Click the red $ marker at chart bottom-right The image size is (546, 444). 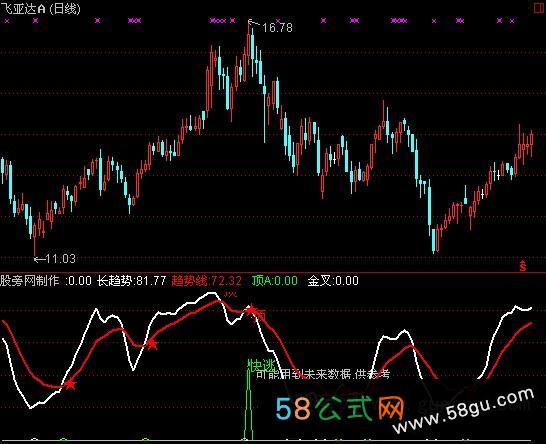click(523, 266)
